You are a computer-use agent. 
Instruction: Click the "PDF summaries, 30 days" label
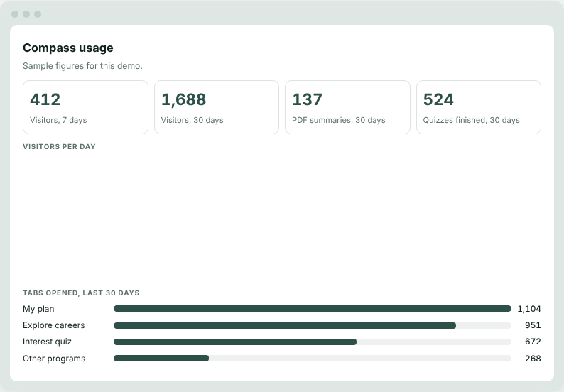(339, 120)
